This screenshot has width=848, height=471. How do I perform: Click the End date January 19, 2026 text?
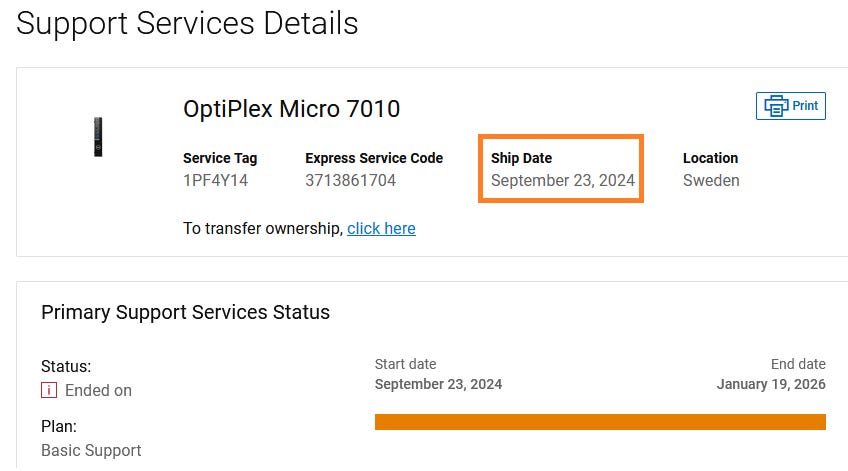tap(771, 384)
